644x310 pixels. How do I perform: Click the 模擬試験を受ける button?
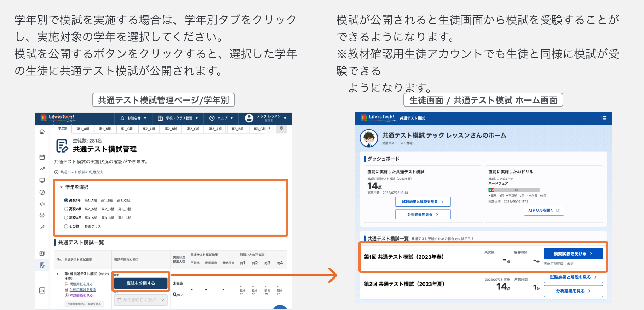(573, 254)
